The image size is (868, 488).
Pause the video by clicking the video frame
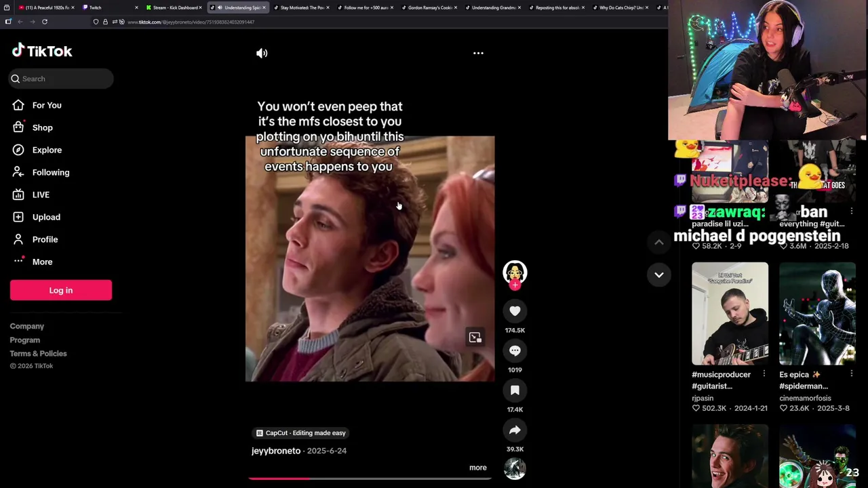pos(370,258)
